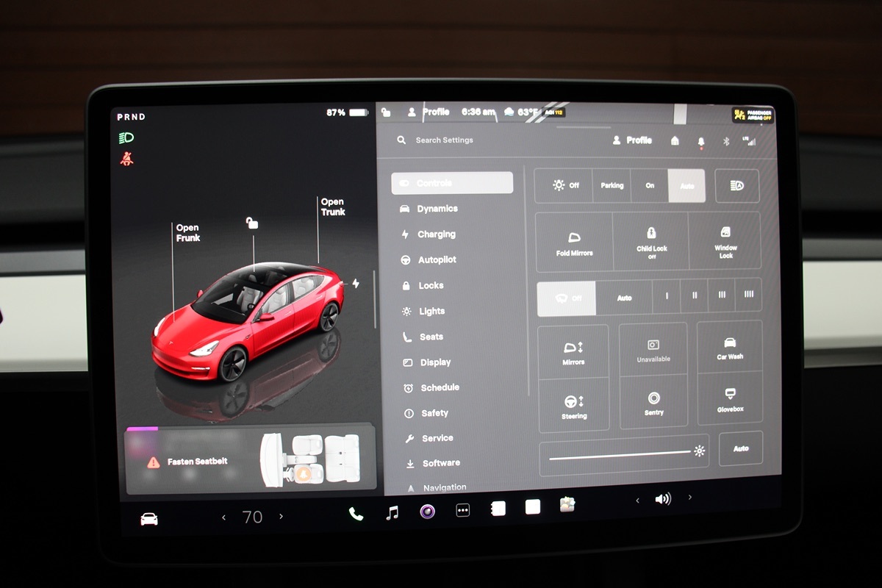This screenshot has width=882, height=588.
Task: Toggle Child Lock
Action: 651,242
